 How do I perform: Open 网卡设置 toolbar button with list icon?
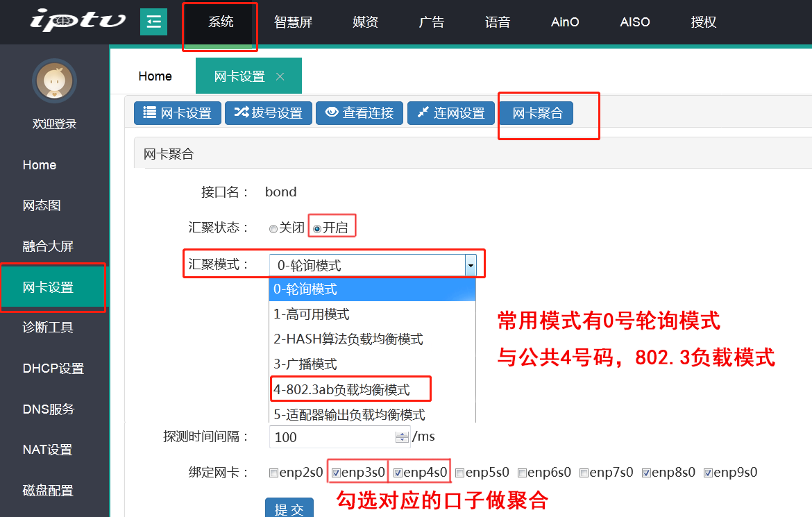pos(178,113)
